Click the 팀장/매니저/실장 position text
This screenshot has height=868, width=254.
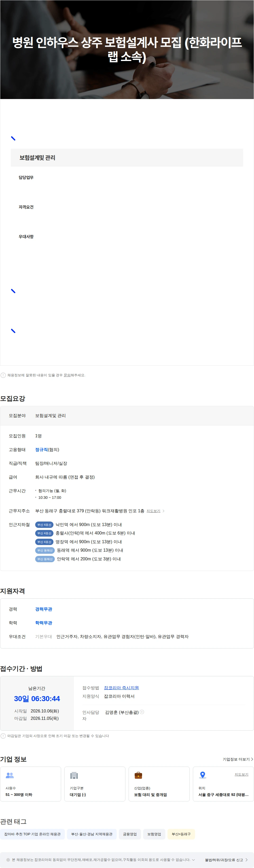(x=51, y=463)
